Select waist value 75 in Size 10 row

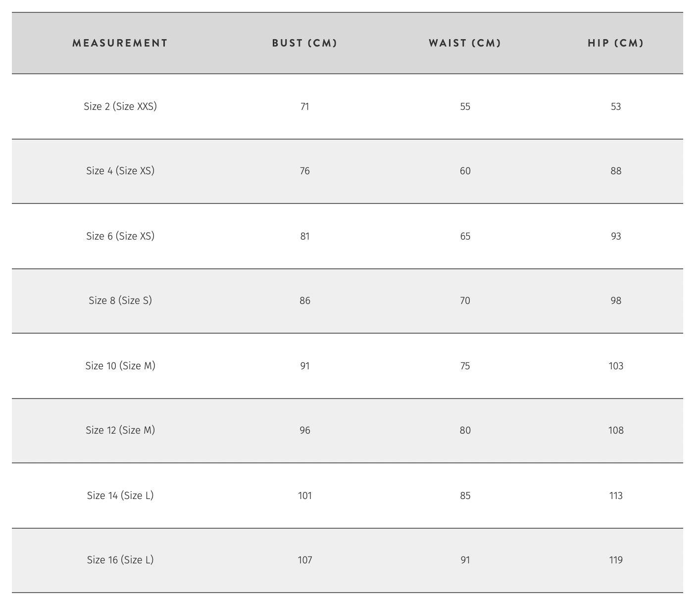465,366
